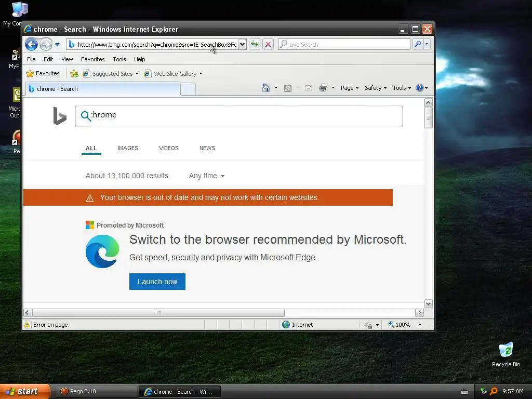The image size is (532, 399).
Task: Click the orange search tray icon
Action: pyautogui.click(x=494, y=392)
